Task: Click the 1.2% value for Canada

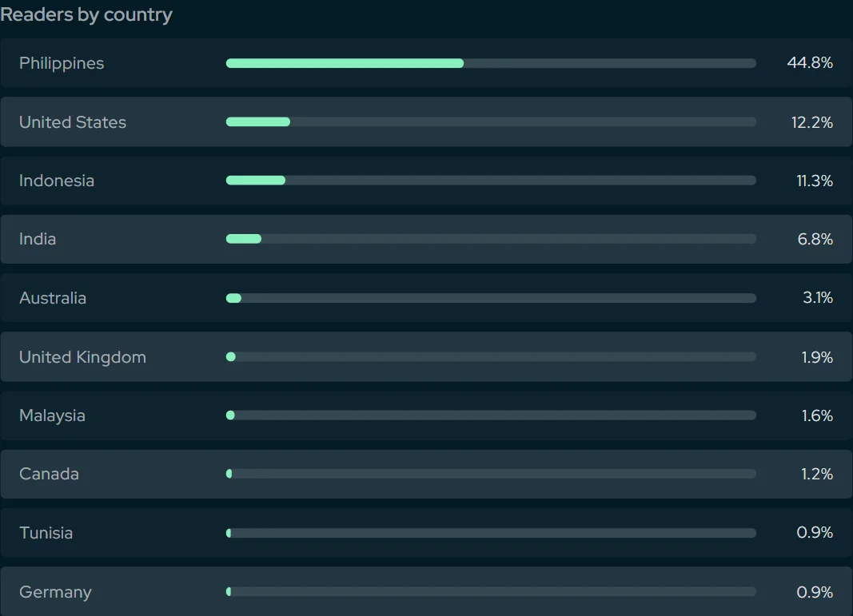Action: click(816, 474)
